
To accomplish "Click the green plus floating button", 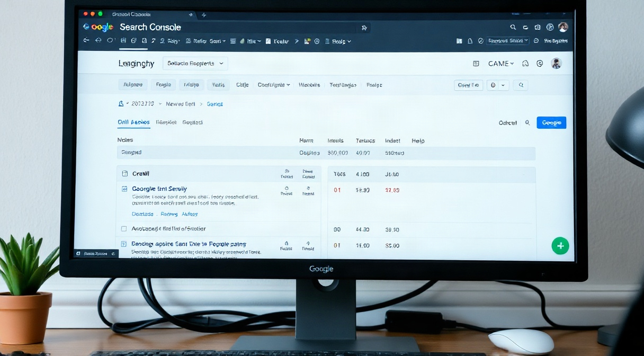I will [x=560, y=245].
